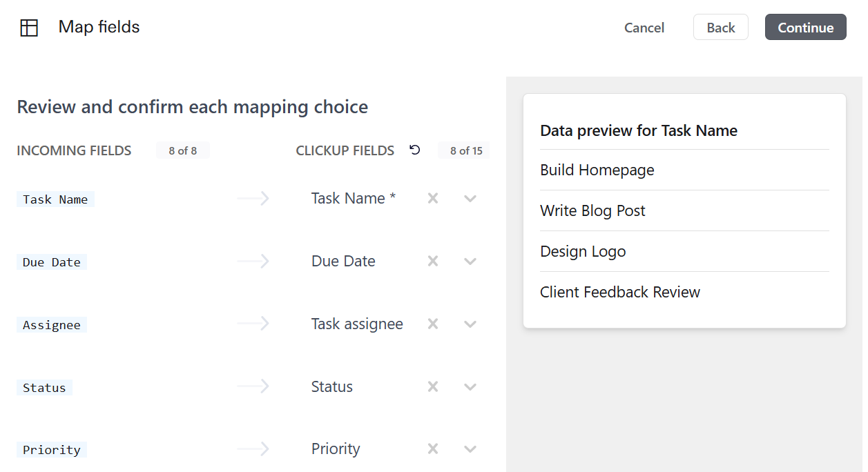Remove the Task Name mapping with the X
This screenshot has height=472, width=868.
[x=432, y=198]
